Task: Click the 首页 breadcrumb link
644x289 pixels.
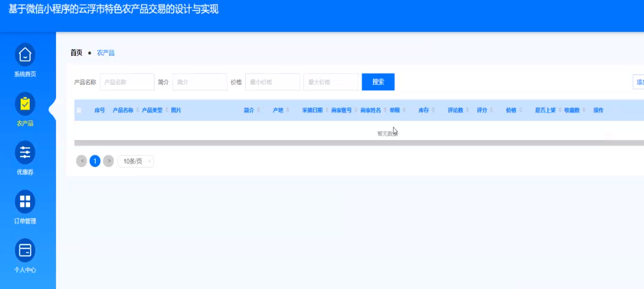Action: click(x=76, y=53)
